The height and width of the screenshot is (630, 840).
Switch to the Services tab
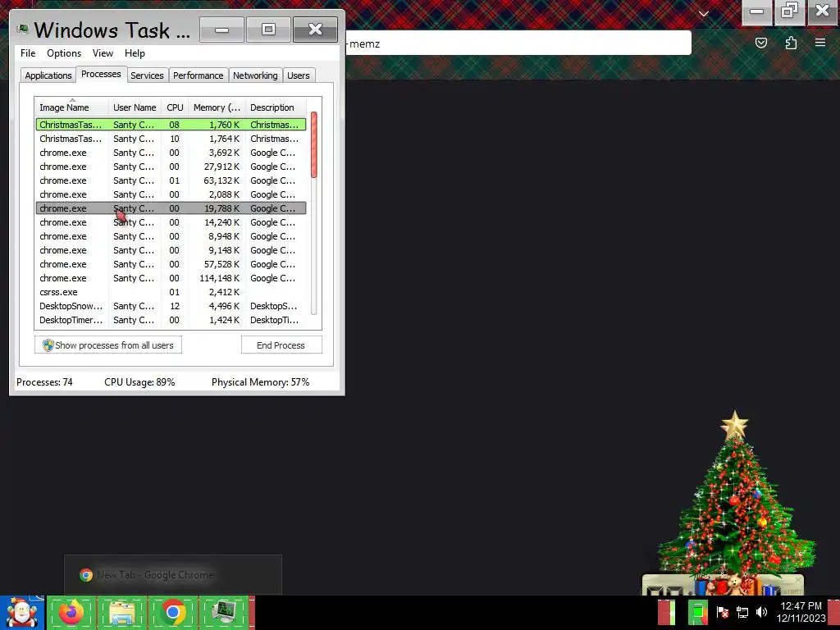pyautogui.click(x=147, y=75)
